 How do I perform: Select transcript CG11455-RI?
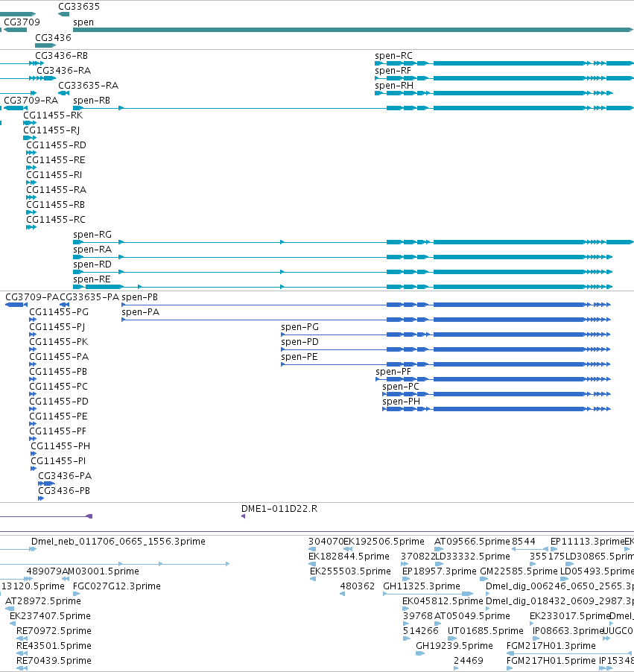54,175
